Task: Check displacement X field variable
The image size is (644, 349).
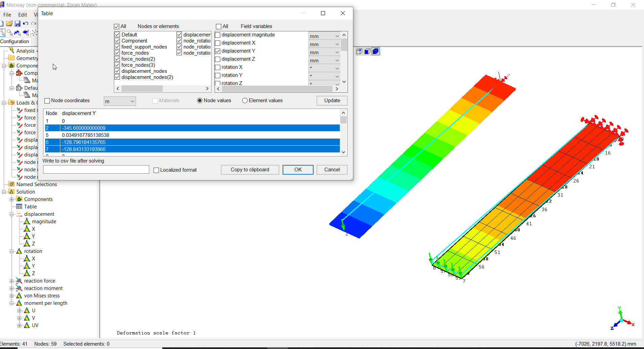Action: [218, 43]
